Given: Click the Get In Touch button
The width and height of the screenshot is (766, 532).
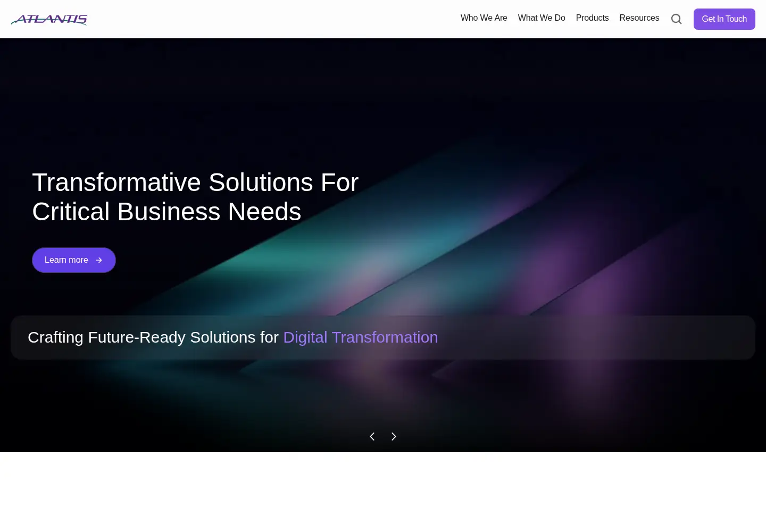Looking at the screenshot, I should click(725, 19).
